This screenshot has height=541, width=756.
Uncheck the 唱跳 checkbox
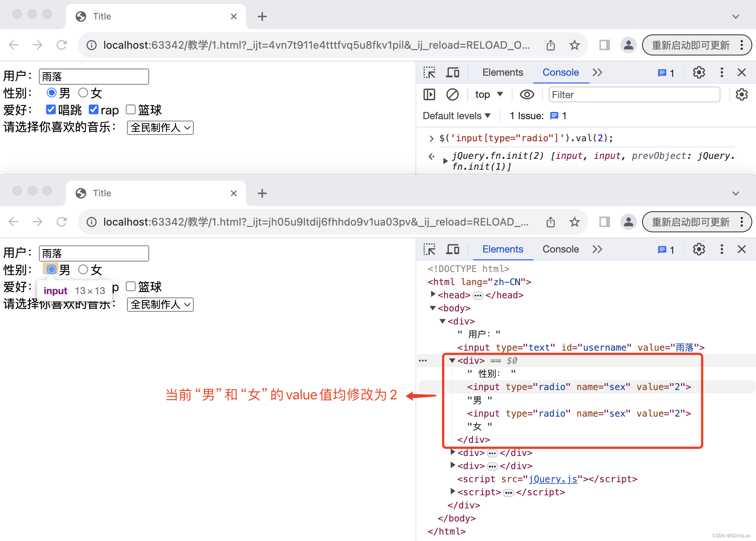click(51, 109)
